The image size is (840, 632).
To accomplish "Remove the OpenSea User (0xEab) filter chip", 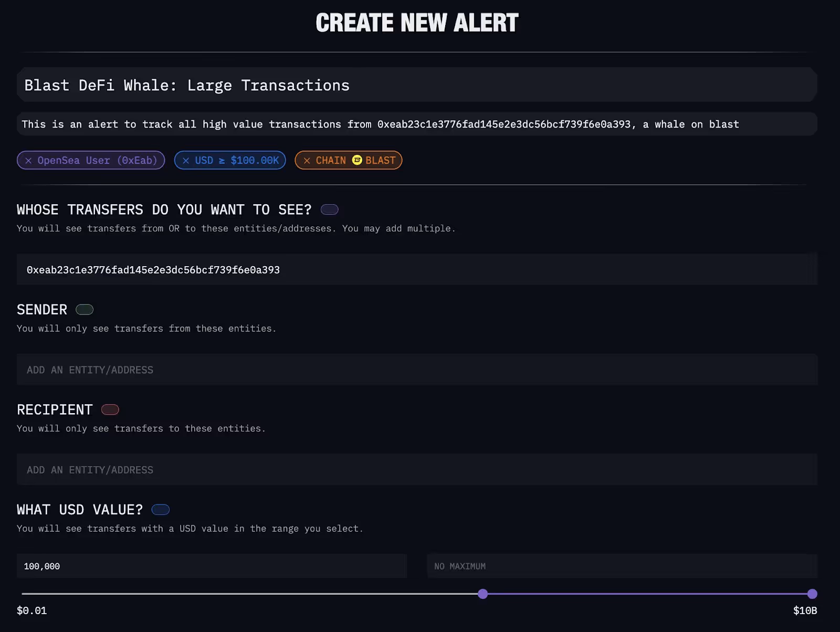I will [28, 161].
